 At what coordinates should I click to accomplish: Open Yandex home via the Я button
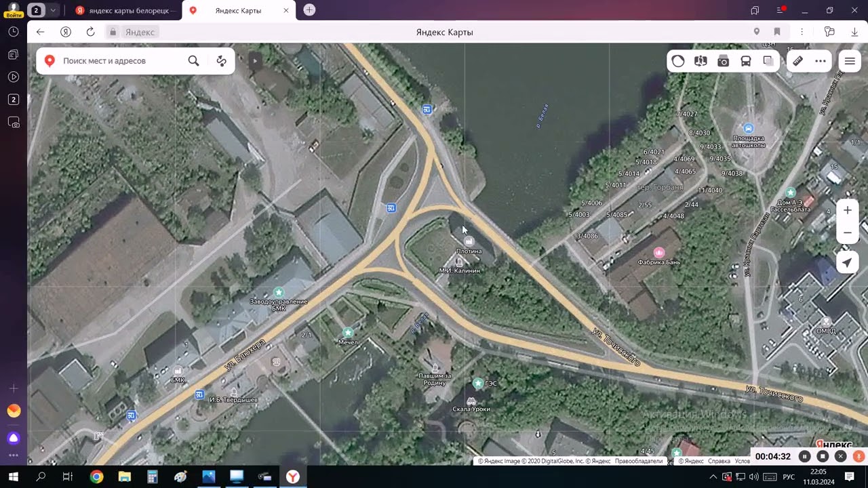66,32
